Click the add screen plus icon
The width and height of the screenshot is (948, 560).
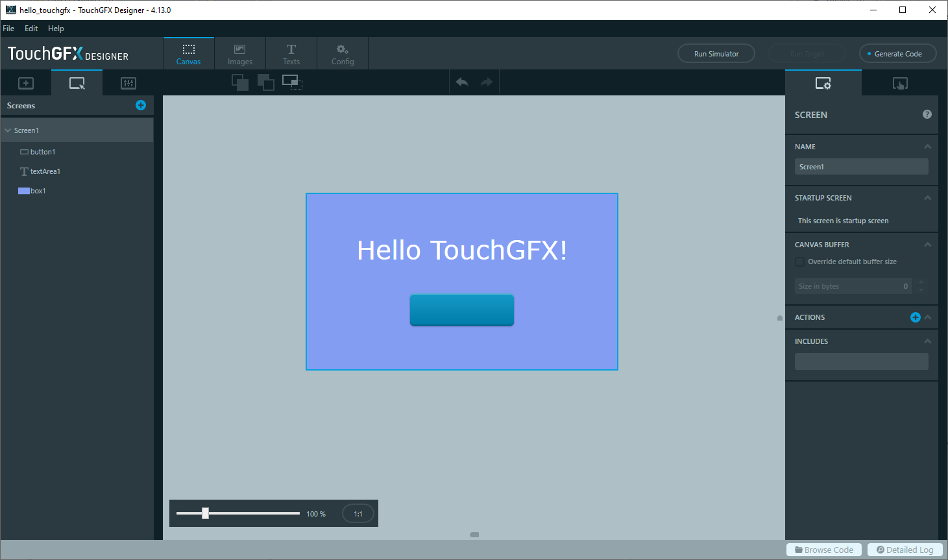(141, 105)
